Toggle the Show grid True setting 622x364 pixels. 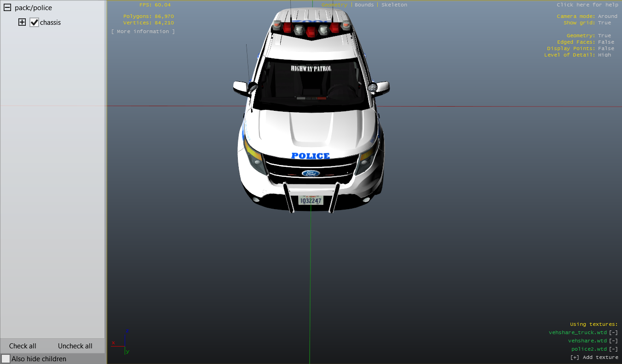point(604,23)
